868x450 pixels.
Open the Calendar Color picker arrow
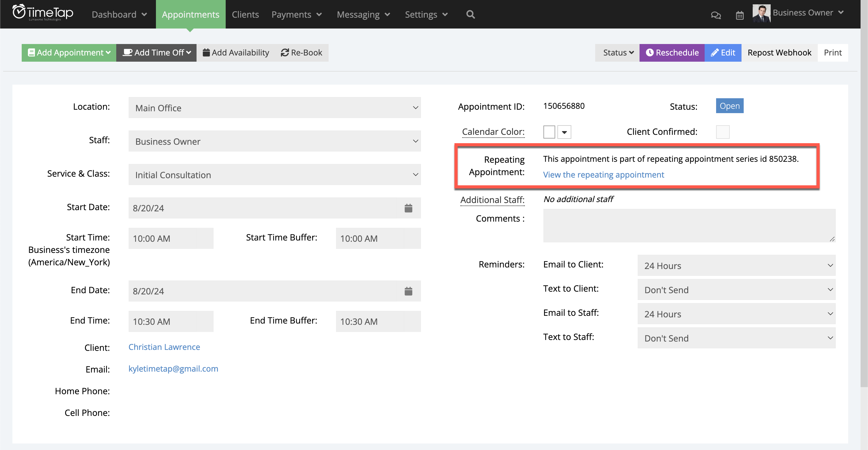(564, 132)
